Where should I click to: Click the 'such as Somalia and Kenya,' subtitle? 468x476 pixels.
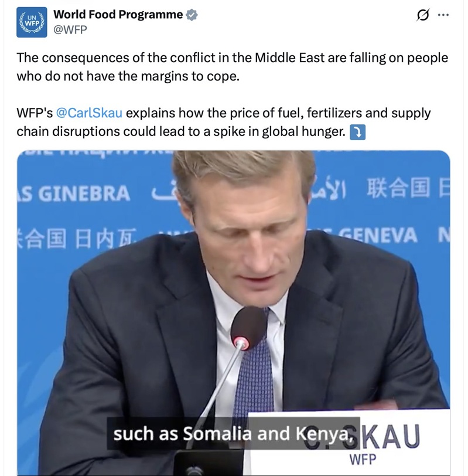pyautogui.click(x=234, y=433)
